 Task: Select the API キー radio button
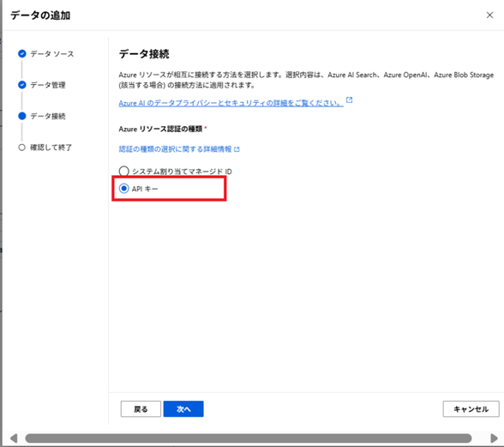tap(124, 188)
